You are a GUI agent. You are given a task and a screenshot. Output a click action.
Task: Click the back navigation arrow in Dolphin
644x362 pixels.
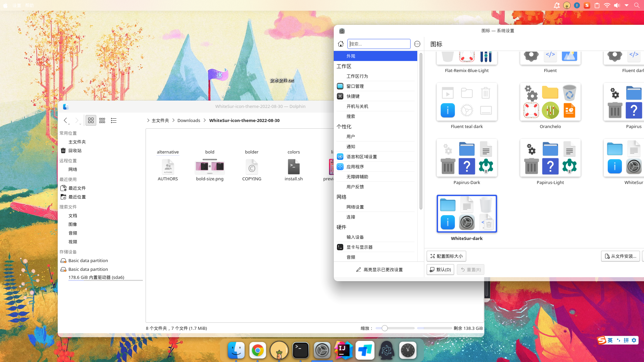point(66,120)
